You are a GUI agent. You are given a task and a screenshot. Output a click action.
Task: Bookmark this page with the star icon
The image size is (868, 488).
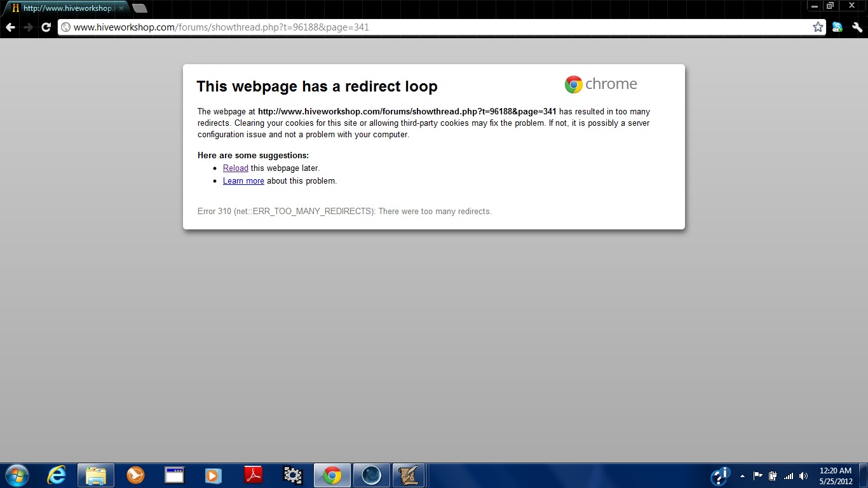click(x=818, y=27)
